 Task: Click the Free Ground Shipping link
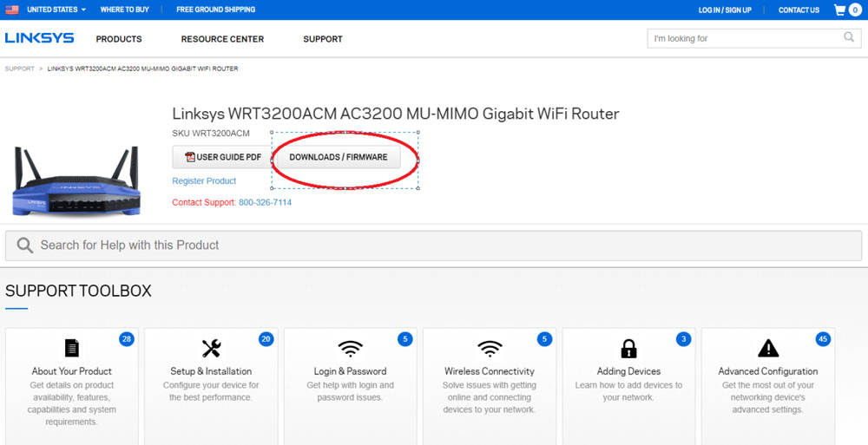(216, 10)
